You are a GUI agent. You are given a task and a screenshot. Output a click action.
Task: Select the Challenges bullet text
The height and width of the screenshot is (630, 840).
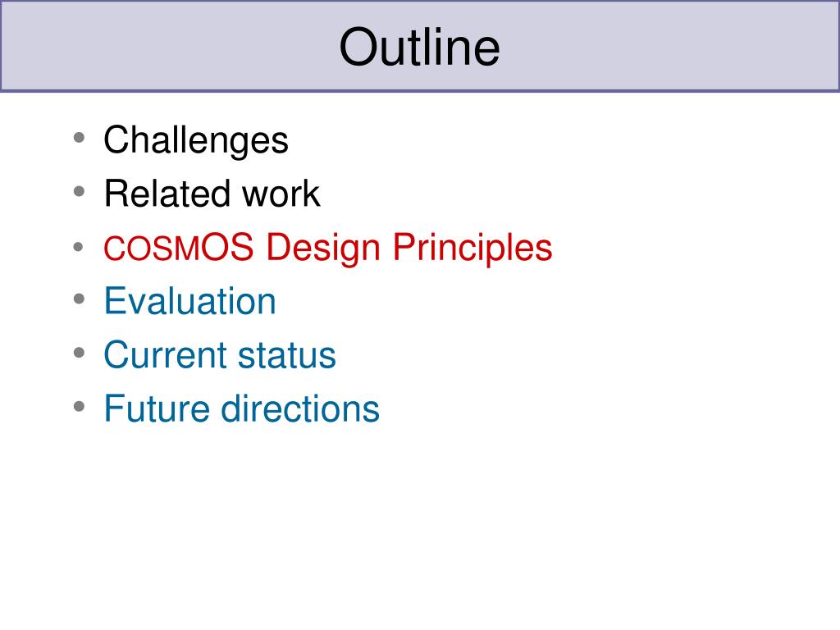pyautogui.click(x=196, y=140)
